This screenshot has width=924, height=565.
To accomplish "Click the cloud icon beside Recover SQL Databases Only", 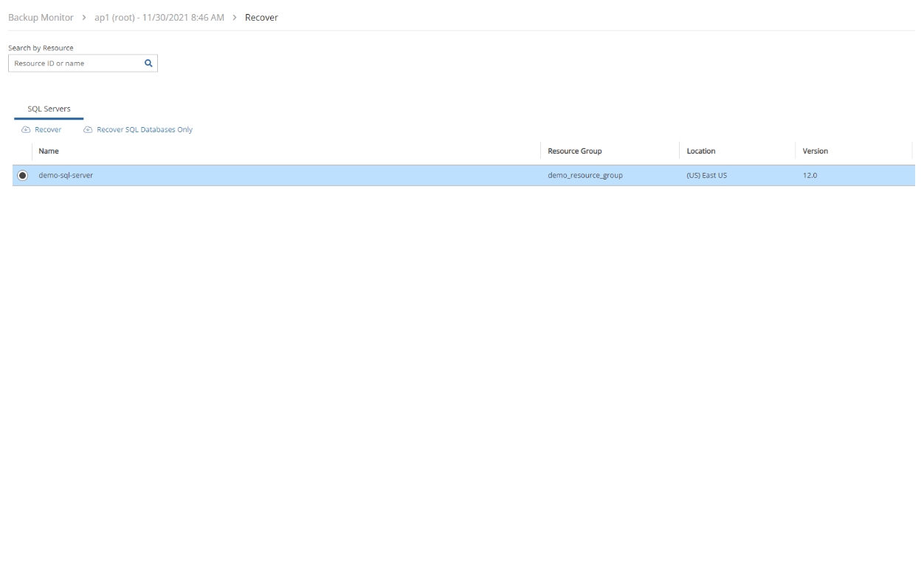I will (x=88, y=130).
